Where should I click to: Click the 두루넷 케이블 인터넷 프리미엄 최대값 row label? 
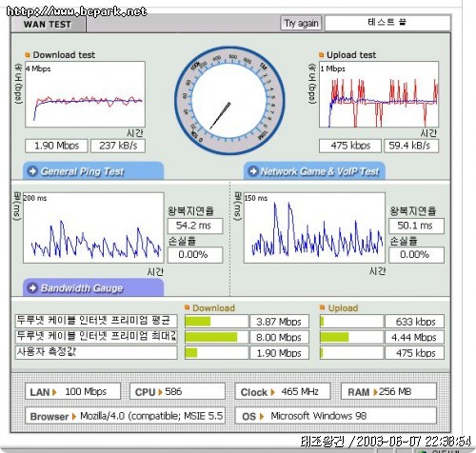[96, 337]
